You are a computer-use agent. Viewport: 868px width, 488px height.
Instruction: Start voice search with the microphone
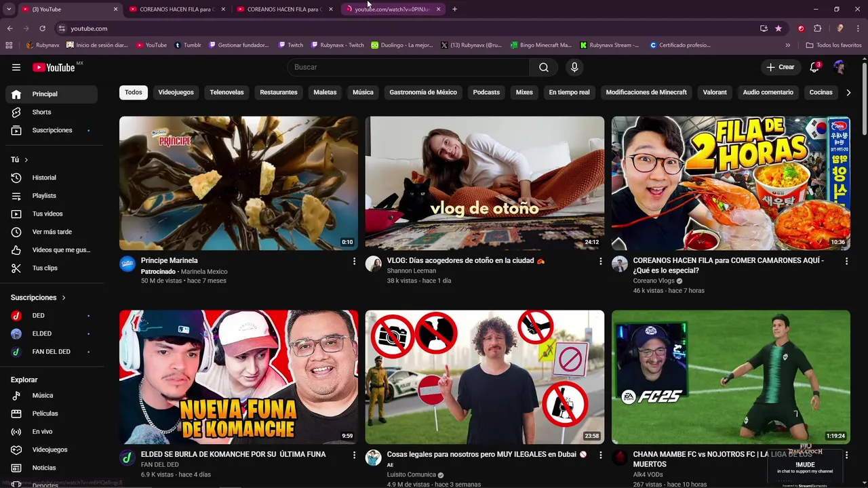(574, 67)
